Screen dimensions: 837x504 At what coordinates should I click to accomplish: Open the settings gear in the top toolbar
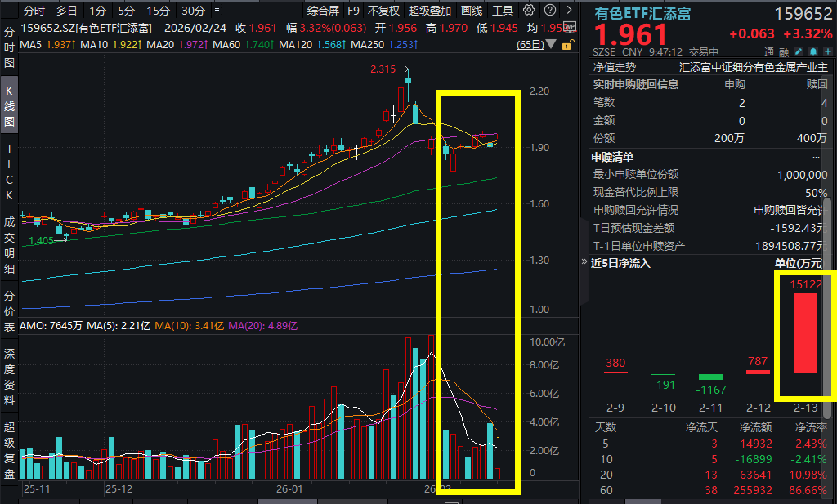(x=527, y=10)
